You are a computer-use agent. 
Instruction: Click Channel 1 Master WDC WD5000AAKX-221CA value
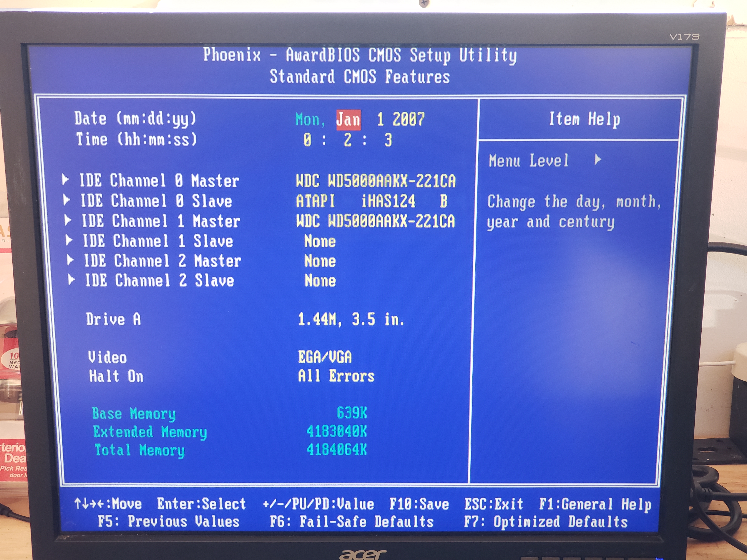pyautogui.click(x=376, y=221)
